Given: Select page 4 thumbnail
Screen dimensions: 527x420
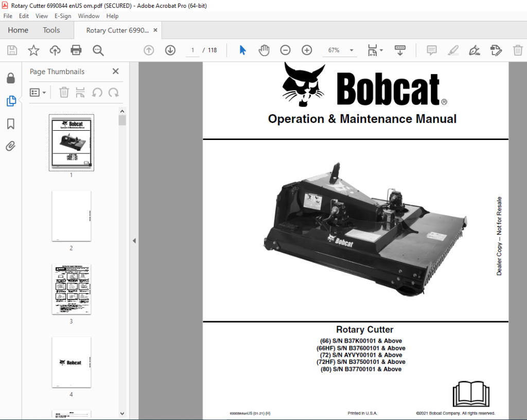Looking at the screenshot, I should point(71,362).
